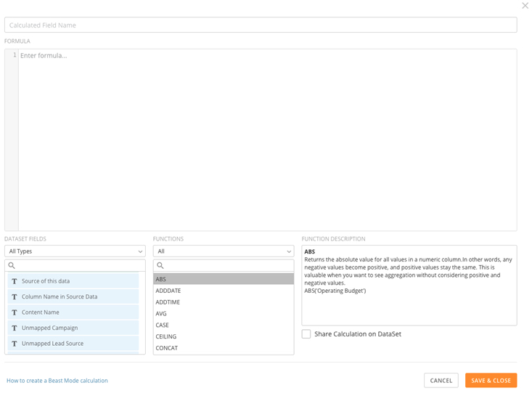Expand the functions category All dropdown

click(223, 251)
